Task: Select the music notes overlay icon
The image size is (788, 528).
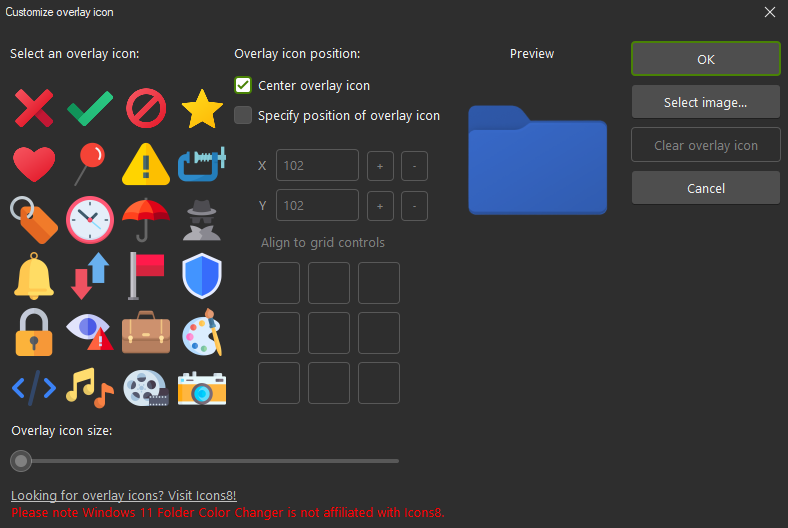Action: pos(90,388)
